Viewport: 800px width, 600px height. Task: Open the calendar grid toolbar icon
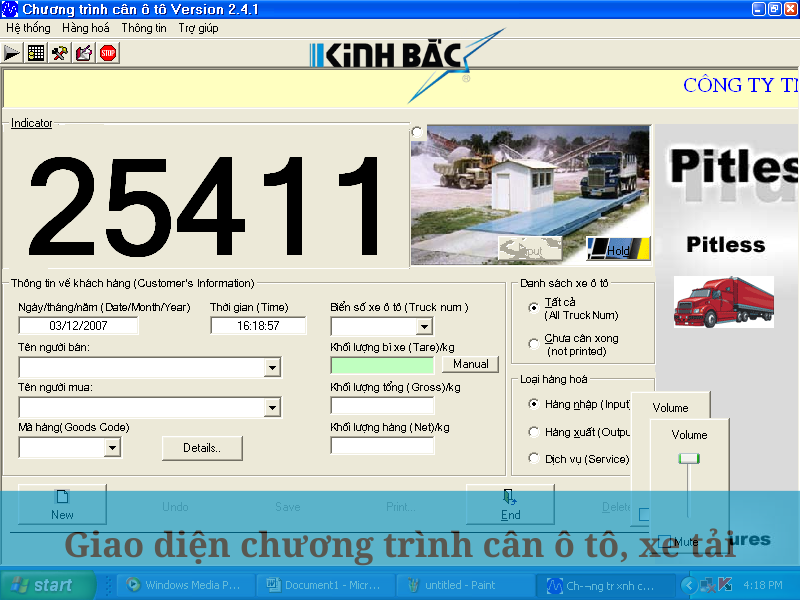(36, 53)
